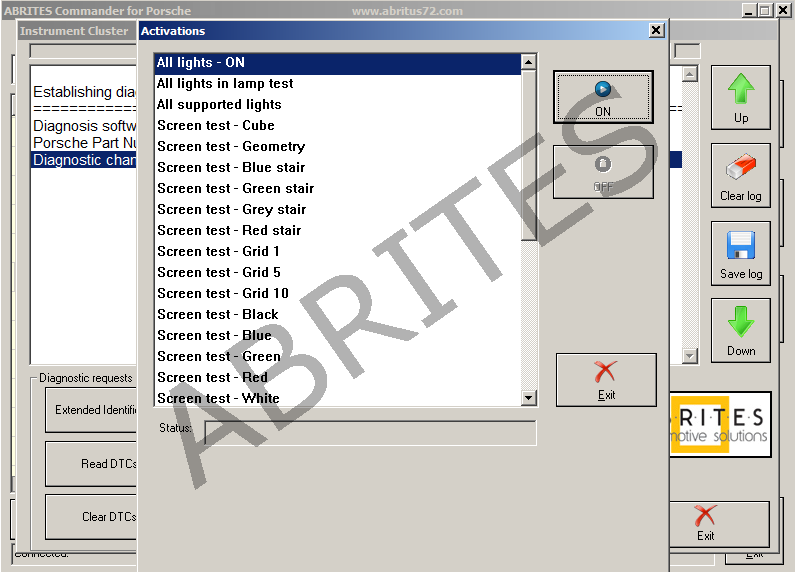The width and height of the screenshot is (795, 572).
Task: Click the green Down arrow button
Action: (x=741, y=331)
